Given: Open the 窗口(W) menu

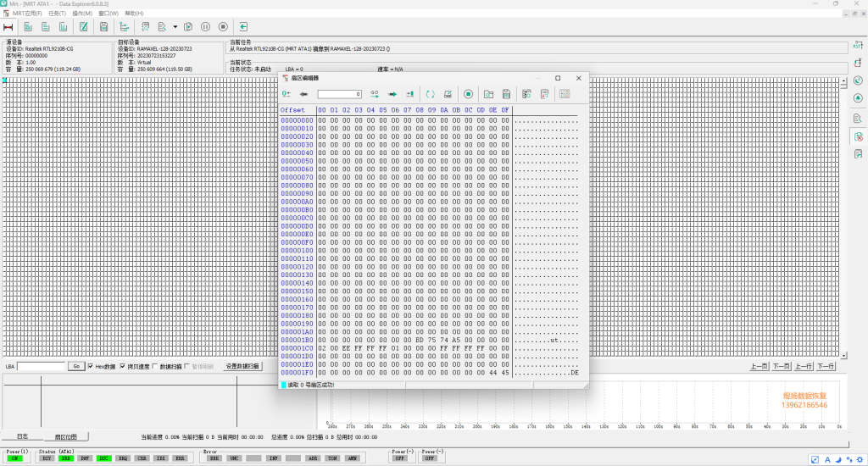Looking at the screenshot, I should [x=108, y=14].
